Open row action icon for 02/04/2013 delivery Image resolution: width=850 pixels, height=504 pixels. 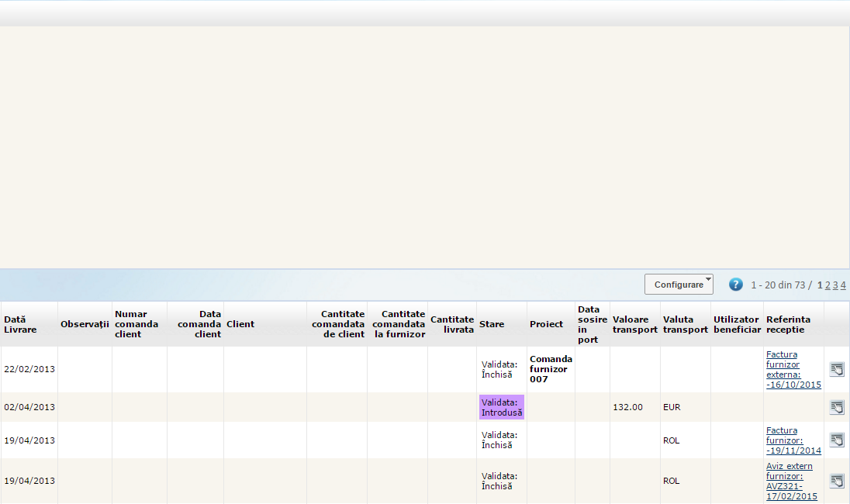837,407
